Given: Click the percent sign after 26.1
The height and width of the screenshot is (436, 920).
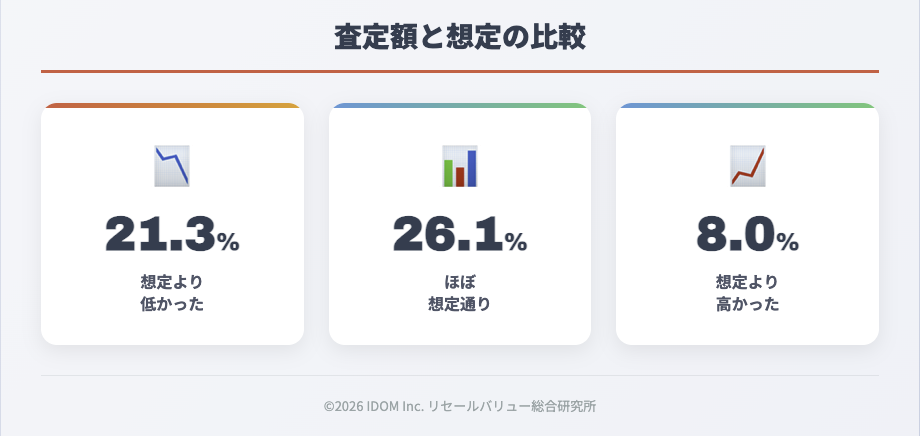Looking at the screenshot, I should pos(515,241).
